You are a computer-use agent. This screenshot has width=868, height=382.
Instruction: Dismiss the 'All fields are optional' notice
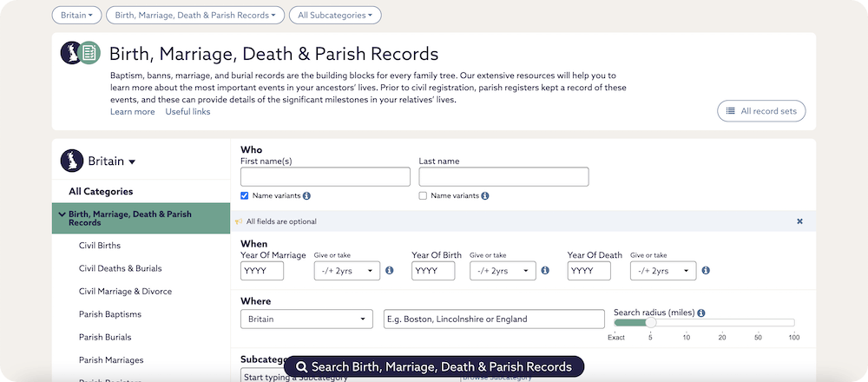click(799, 221)
